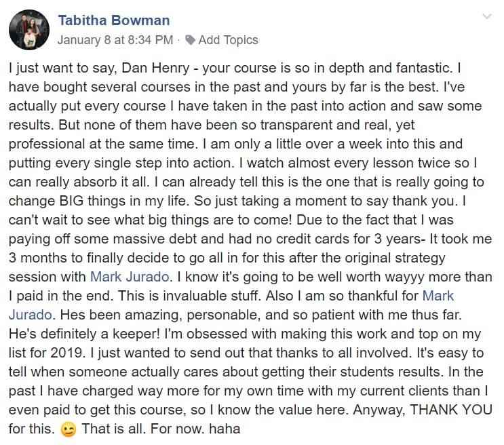This screenshot has width=504, height=445.
Task: Click the January 8 at 8:34 PM timestamp
Action: (x=115, y=40)
